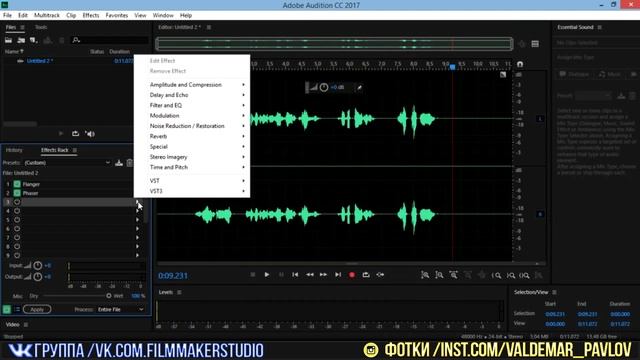The image size is (640, 360).
Task: Expand arrow of effect slot 8
Action: [x=138, y=247]
